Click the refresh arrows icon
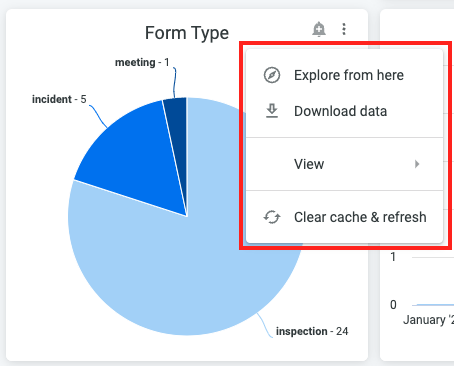 click(272, 217)
